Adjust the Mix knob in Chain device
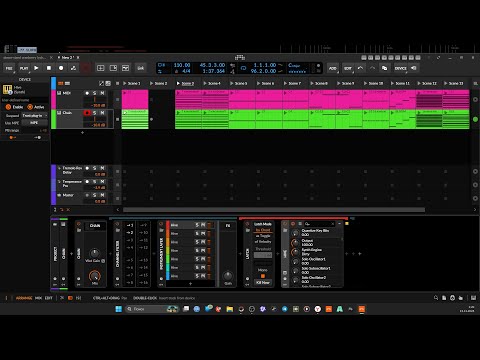The image size is (480, 360). click(95, 276)
